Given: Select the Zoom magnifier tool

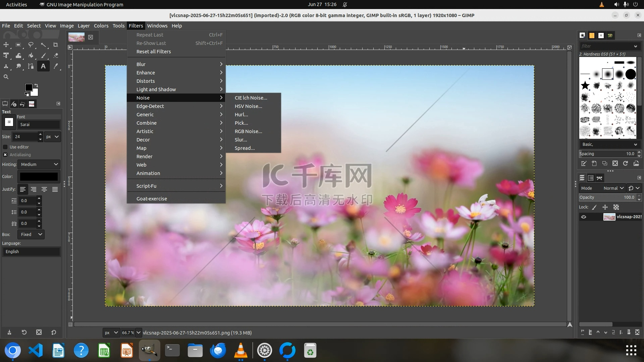Looking at the screenshot, I should 6,77.
